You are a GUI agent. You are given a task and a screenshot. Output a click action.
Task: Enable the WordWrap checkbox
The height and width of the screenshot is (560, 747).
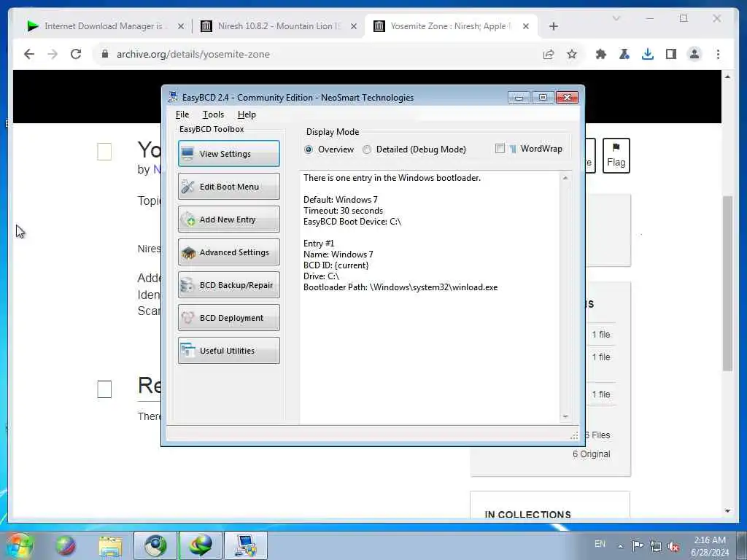[500, 149]
